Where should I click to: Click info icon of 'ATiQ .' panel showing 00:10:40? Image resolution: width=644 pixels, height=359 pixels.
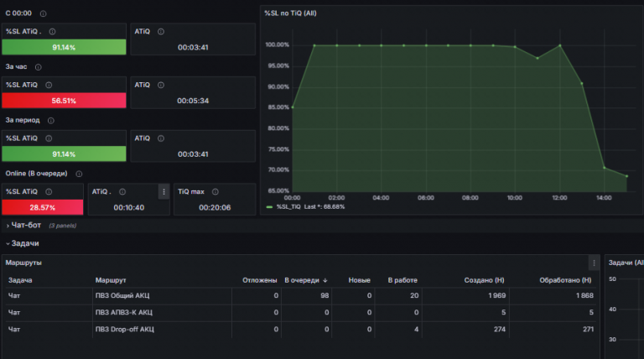click(x=122, y=192)
